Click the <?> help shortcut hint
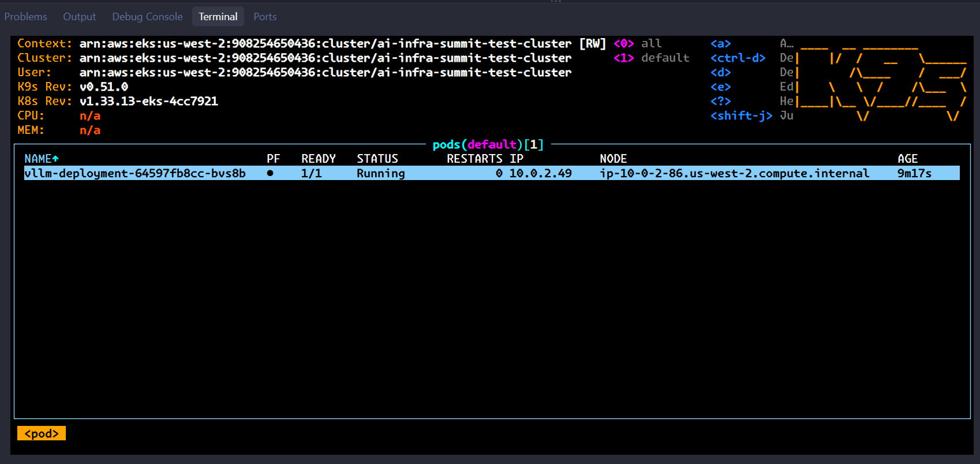Viewport: 980px width, 464px height. pyautogui.click(x=721, y=101)
